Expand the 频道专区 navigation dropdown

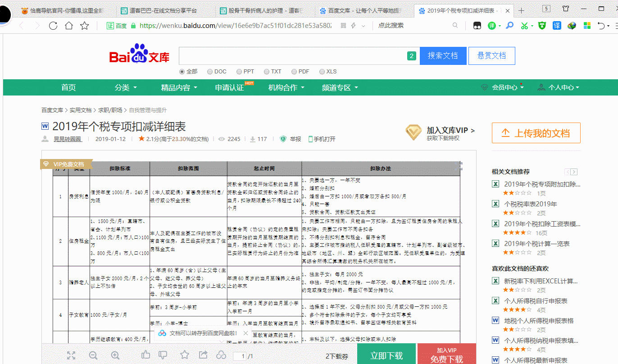tap(337, 87)
